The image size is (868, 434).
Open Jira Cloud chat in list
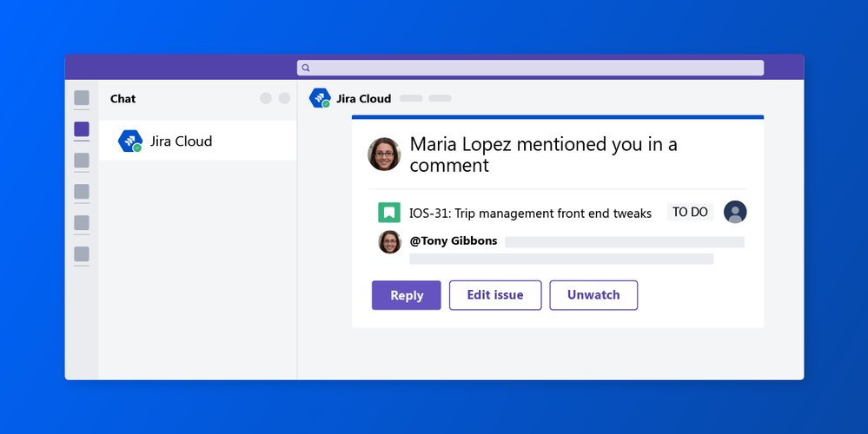click(197, 141)
